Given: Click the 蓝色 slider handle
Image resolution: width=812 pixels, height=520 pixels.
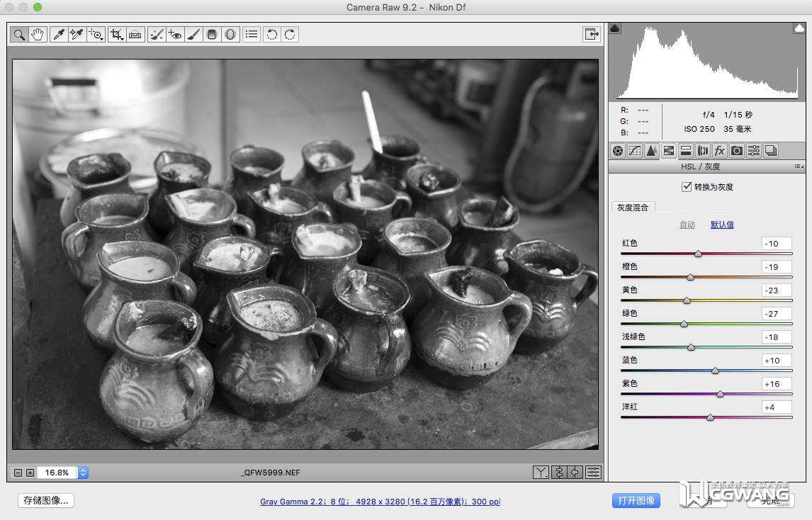Looking at the screenshot, I should pyautogui.click(x=715, y=371).
